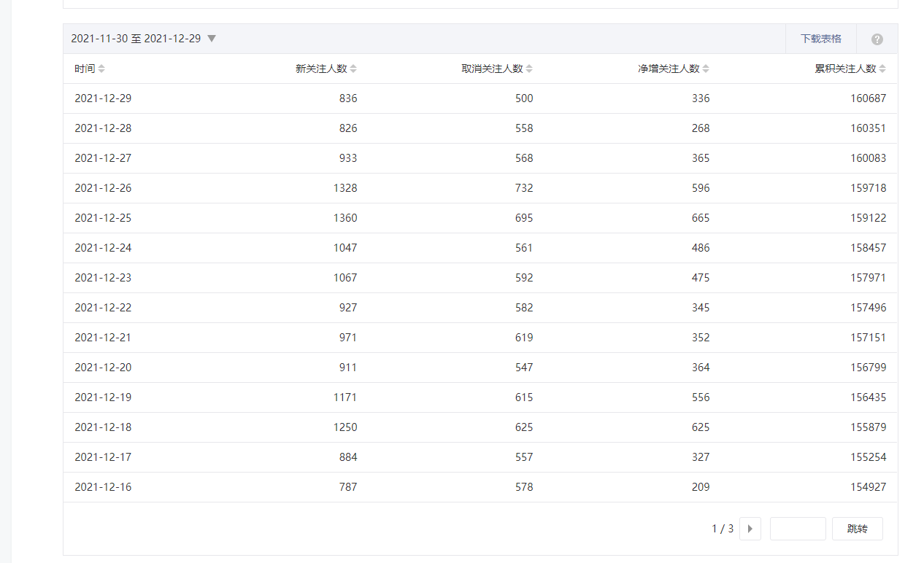Click the 跳转 jump button

[x=858, y=529]
